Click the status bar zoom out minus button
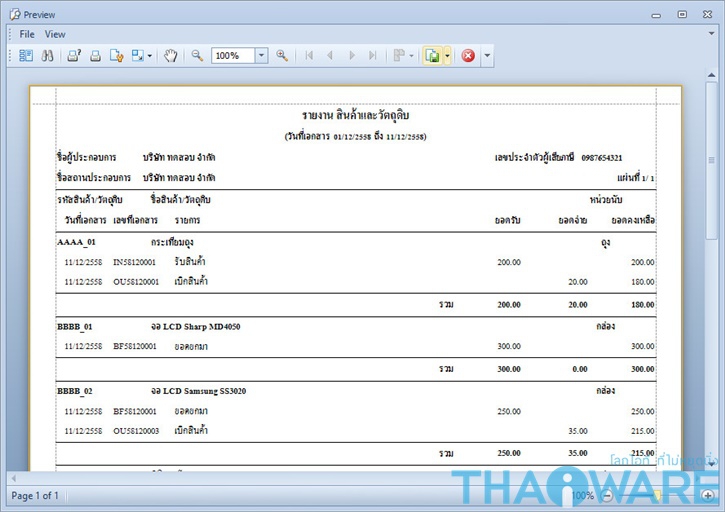Image resolution: width=725 pixels, height=512 pixels. click(x=607, y=496)
